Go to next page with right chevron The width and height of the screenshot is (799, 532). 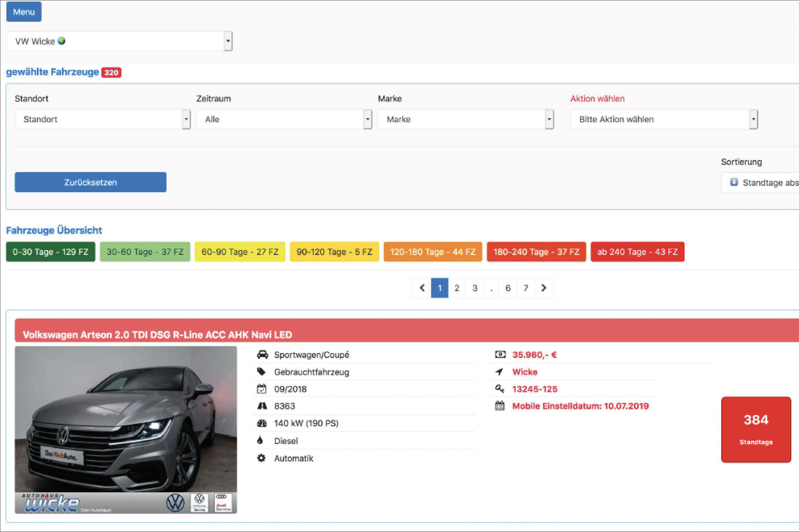click(544, 288)
